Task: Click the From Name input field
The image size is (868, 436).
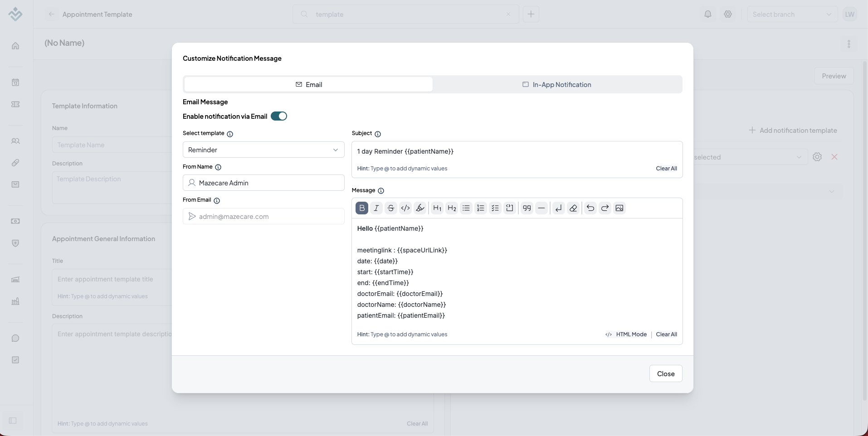Action: [263, 183]
